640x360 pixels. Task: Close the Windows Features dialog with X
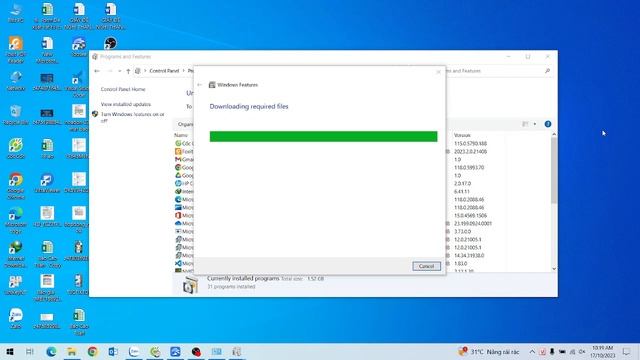tap(438, 72)
